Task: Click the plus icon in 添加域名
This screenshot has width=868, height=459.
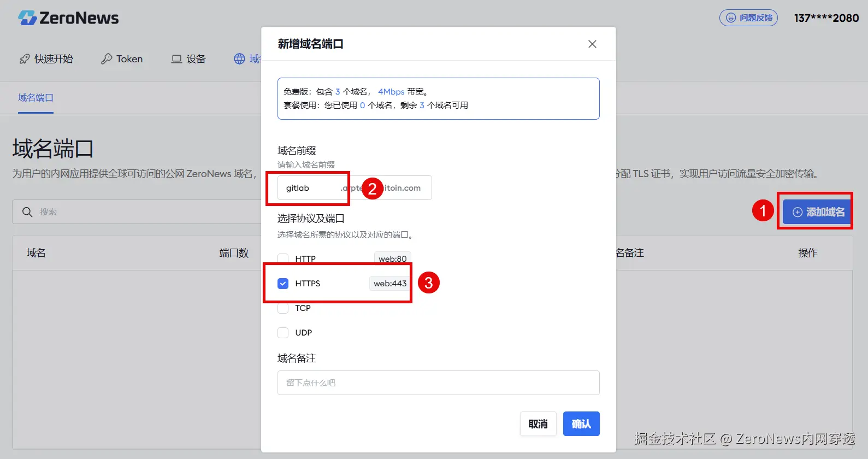Action: (x=798, y=212)
